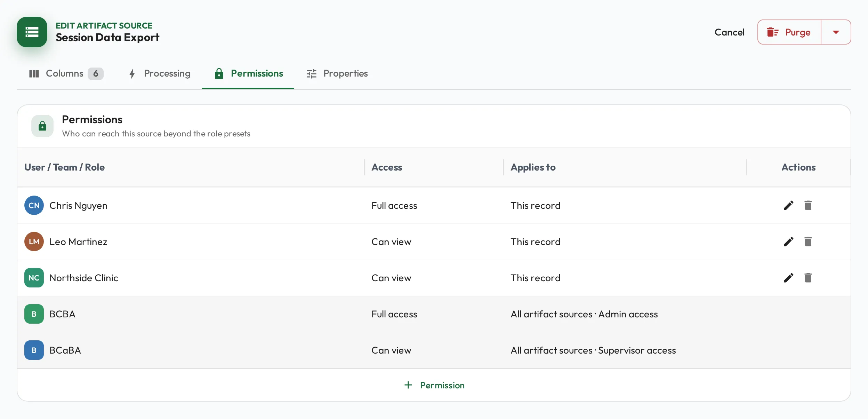Click Full access in the BCBA row
Screen dimensions: 868x419
pos(394,314)
